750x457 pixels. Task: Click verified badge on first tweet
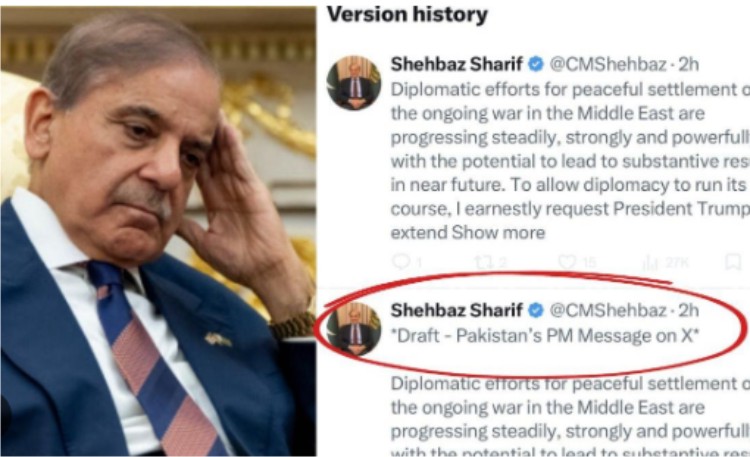click(536, 64)
